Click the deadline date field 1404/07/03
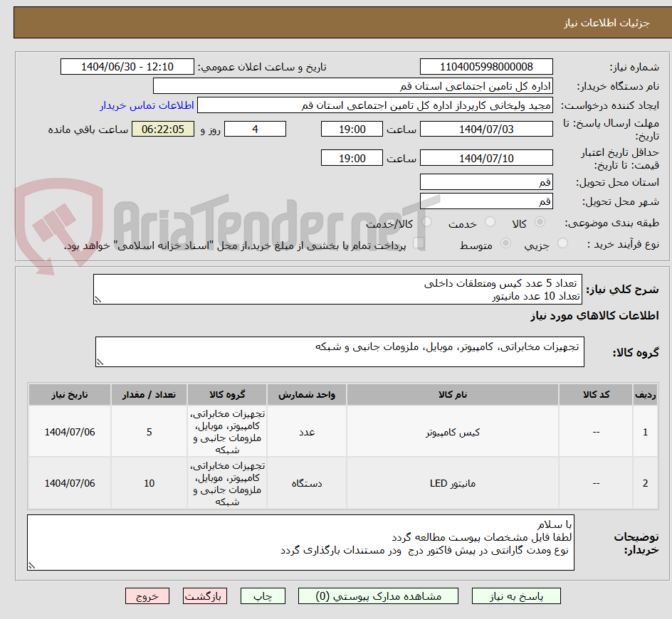672x619 pixels. tap(486, 128)
